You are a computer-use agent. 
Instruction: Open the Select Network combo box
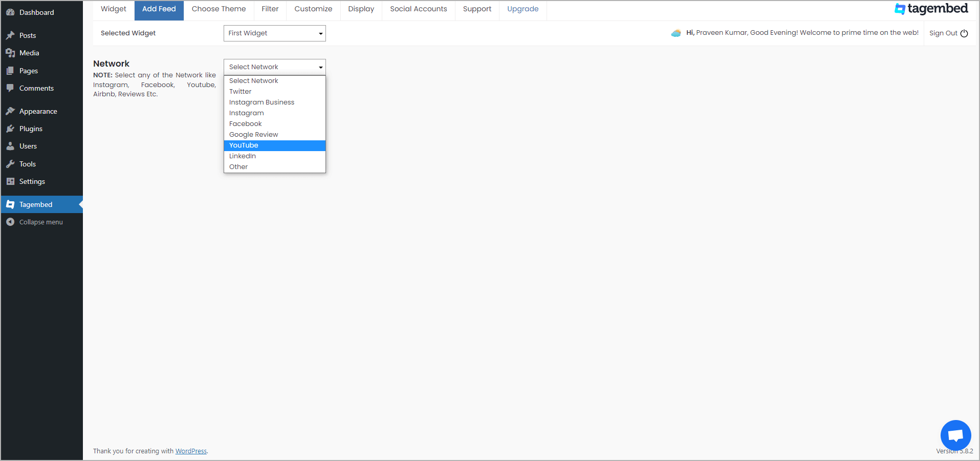click(275, 67)
